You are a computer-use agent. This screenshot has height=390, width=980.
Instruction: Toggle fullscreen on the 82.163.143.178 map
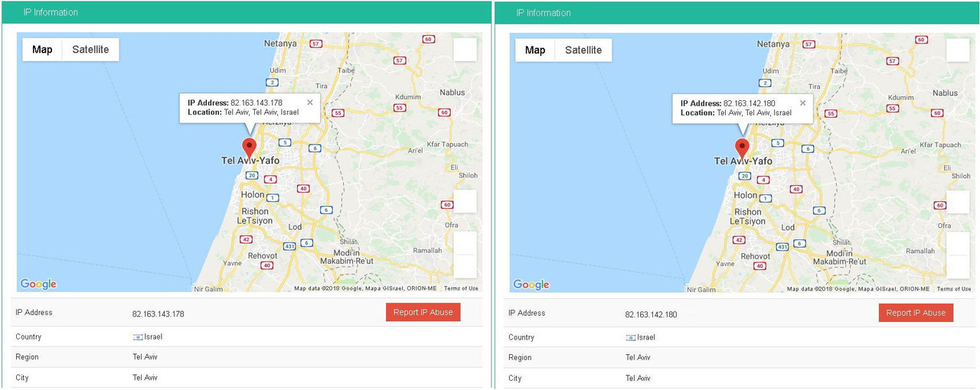pyautogui.click(x=465, y=50)
